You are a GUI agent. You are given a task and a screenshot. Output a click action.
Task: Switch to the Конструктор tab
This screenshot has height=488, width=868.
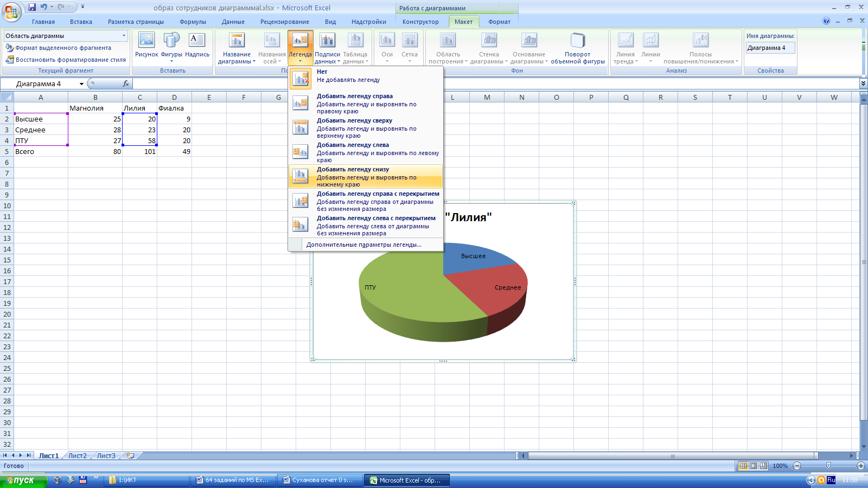[420, 22]
